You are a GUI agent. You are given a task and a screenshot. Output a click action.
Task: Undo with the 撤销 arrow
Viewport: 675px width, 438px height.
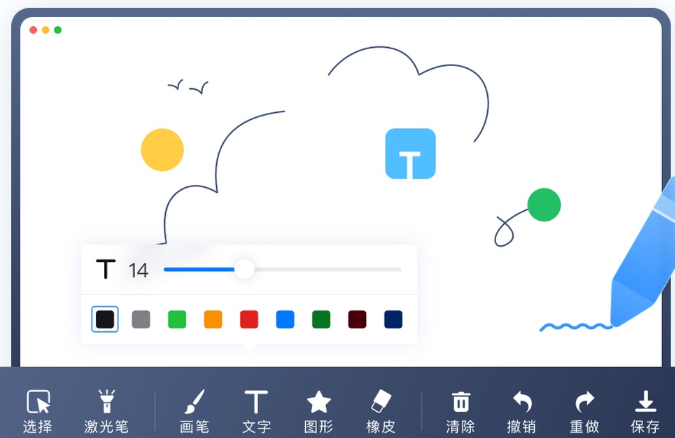click(522, 411)
